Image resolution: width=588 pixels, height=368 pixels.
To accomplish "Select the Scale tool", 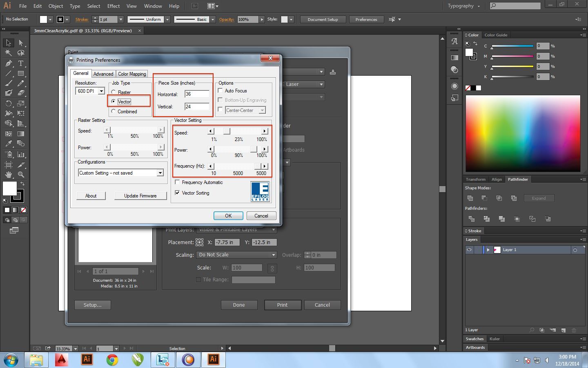I will coord(21,103).
